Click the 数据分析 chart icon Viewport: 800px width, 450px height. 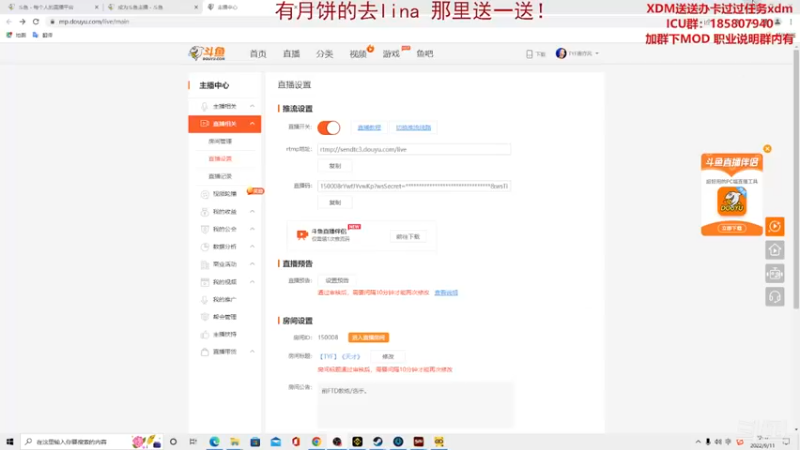pos(205,246)
